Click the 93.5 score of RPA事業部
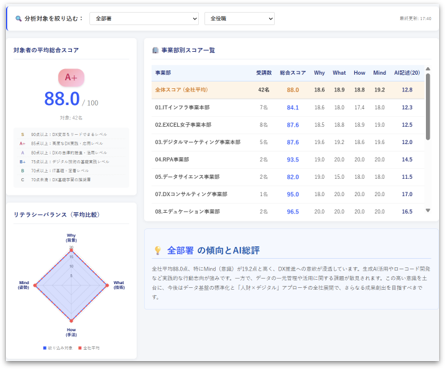This screenshot has width=445, height=369. [x=293, y=159]
